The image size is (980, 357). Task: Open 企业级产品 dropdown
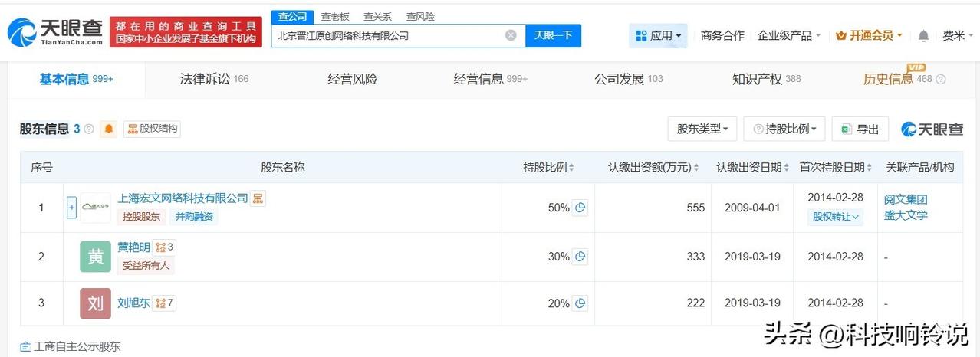point(789,35)
